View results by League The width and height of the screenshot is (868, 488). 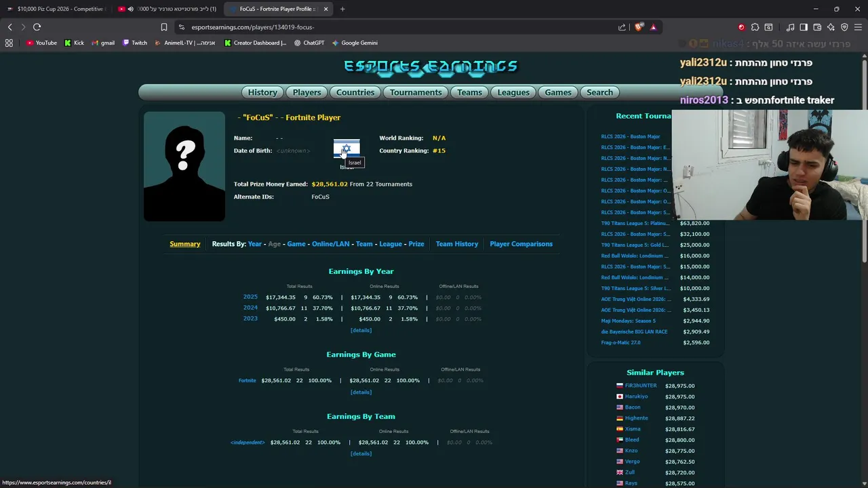tap(391, 244)
